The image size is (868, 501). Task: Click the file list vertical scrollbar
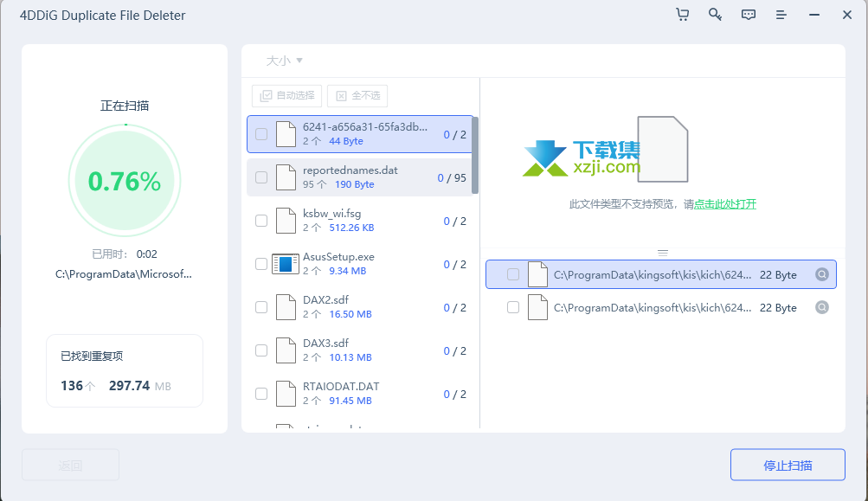coord(475,155)
